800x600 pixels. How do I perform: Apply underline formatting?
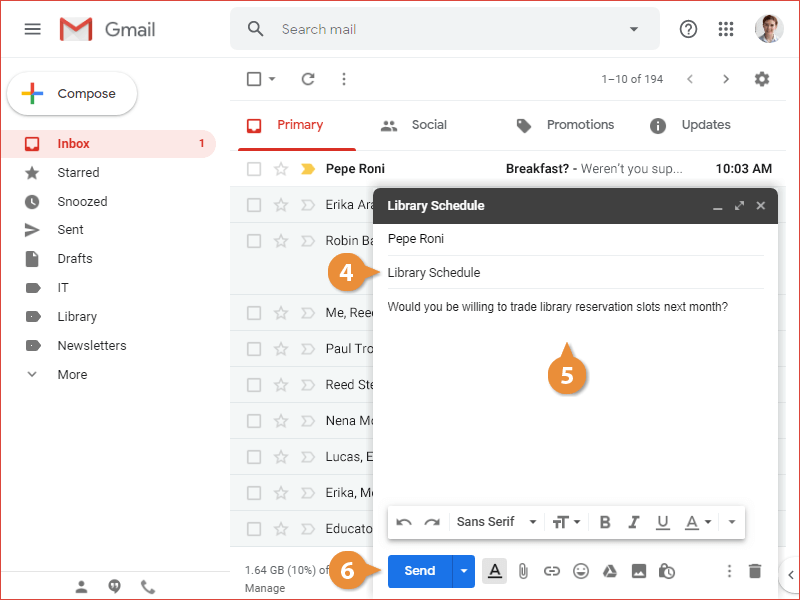(x=663, y=522)
